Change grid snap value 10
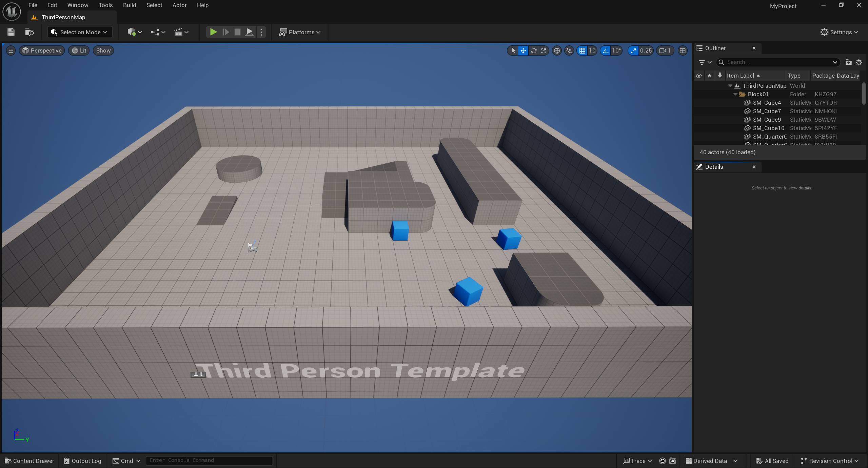This screenshot has width=868, height=468. pyautogui.click(x=592, y=50)
